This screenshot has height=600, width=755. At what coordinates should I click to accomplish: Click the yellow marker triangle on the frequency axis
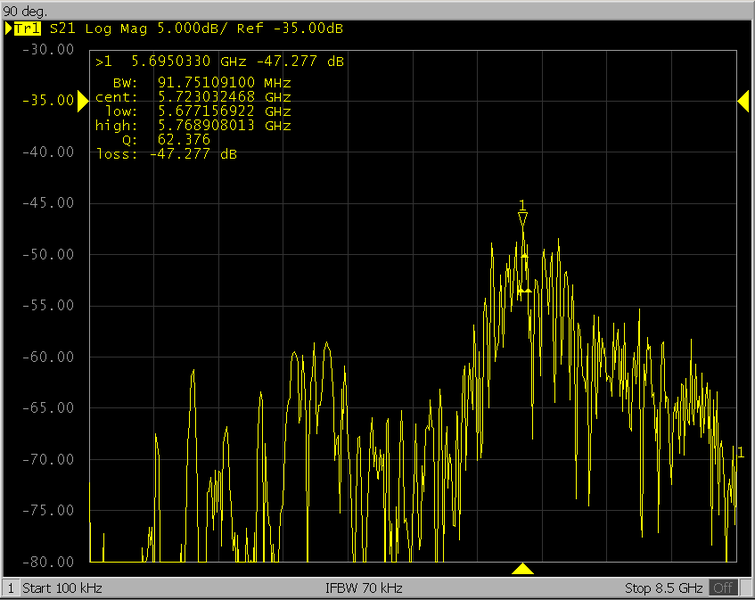[522, 569]
